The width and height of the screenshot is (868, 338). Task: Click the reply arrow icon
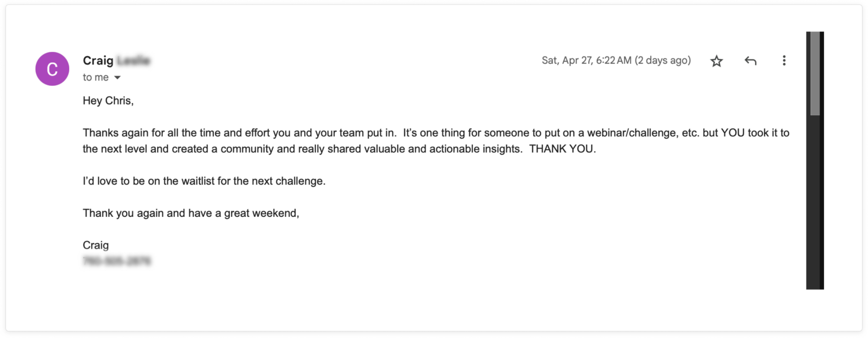pyautogui.click(x=750, y=61)
